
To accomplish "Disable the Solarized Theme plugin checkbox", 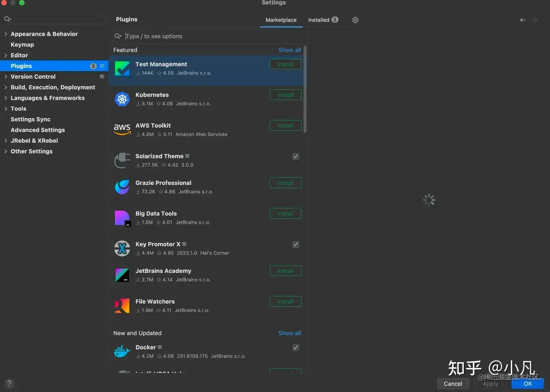I will [296, 156].
